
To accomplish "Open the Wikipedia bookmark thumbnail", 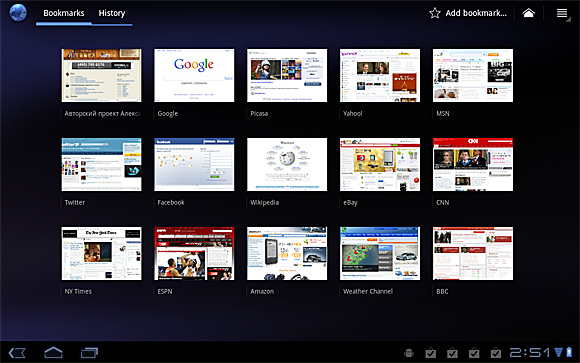I will [x=287, y=165].
